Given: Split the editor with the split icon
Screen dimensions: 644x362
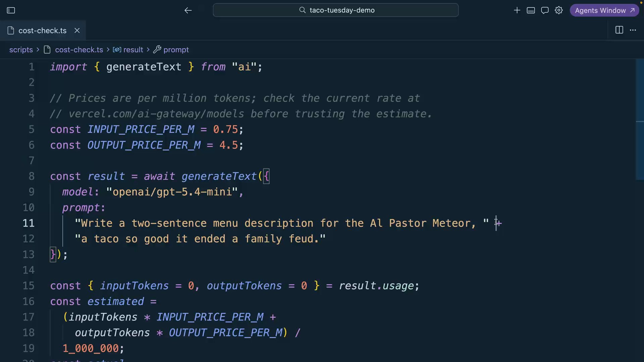Looking at the screenshot, I should [x=619, y=30].
